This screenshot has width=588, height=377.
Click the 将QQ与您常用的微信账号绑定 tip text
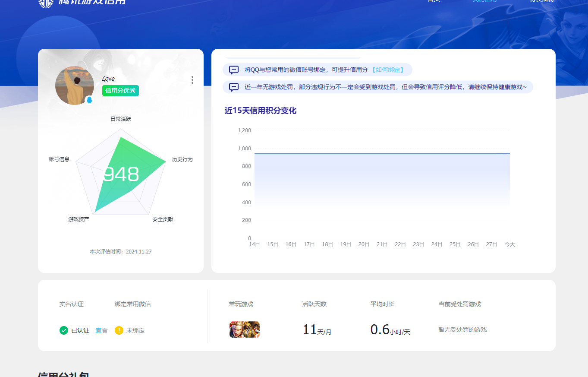306,70
